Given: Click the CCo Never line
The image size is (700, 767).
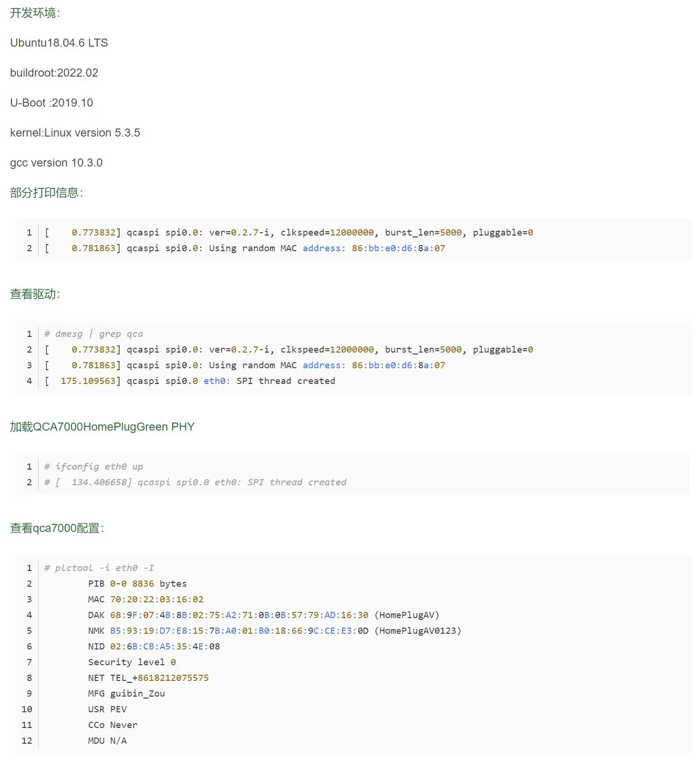Looking at the screenshot, I should coord(113,725).
